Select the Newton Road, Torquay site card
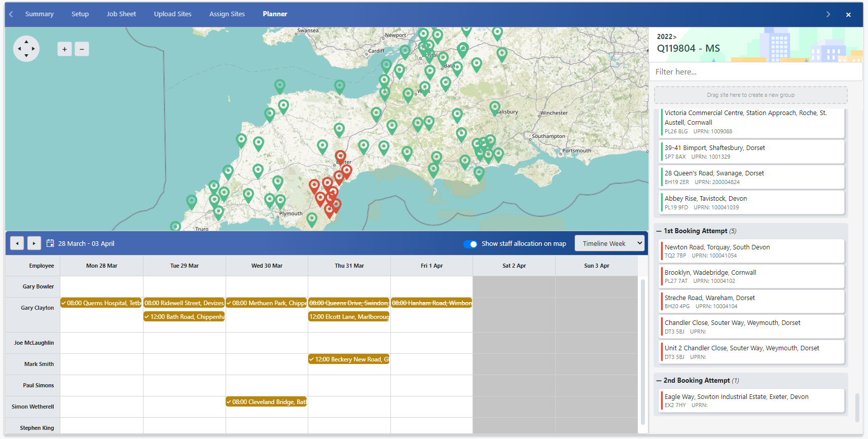868x439 pixels. point(752,251)
